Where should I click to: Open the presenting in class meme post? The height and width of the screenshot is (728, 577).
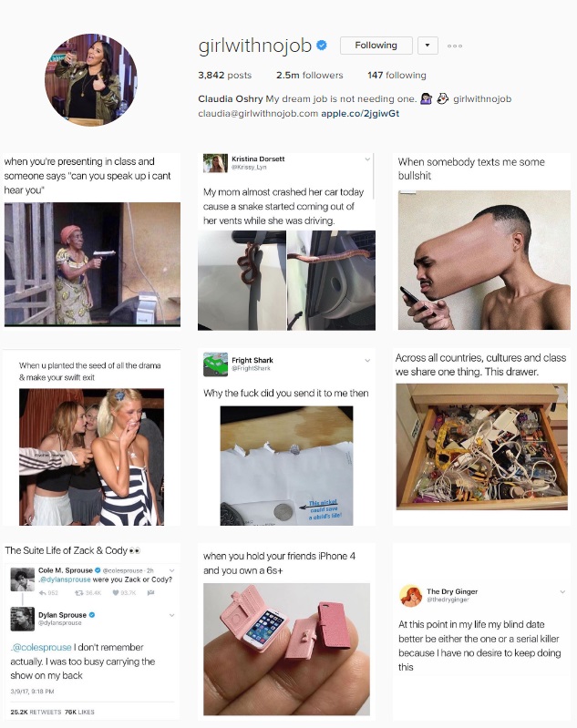coord(92,241)
